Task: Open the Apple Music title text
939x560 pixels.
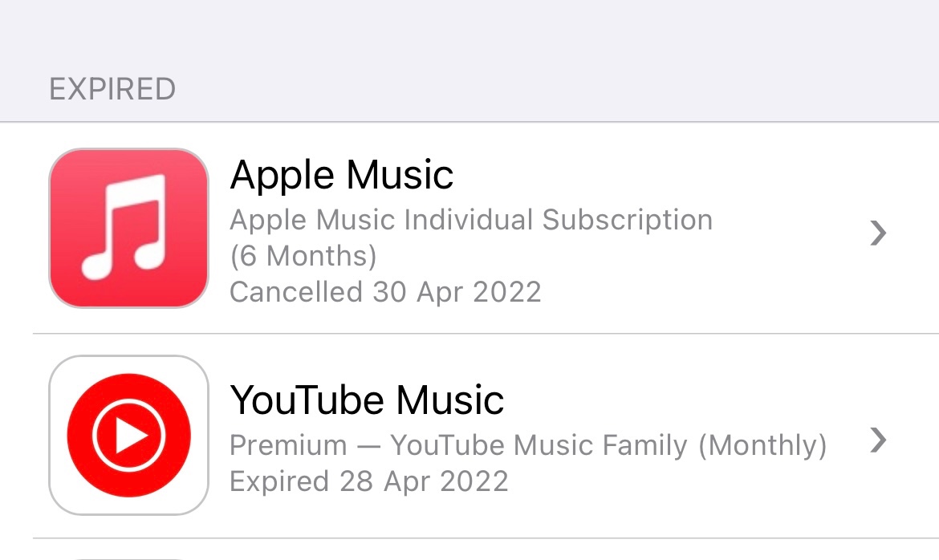Action: pos(342,175)
